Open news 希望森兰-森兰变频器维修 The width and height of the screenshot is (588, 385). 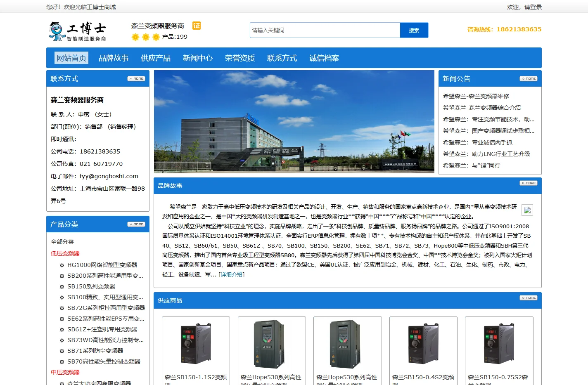476,96
